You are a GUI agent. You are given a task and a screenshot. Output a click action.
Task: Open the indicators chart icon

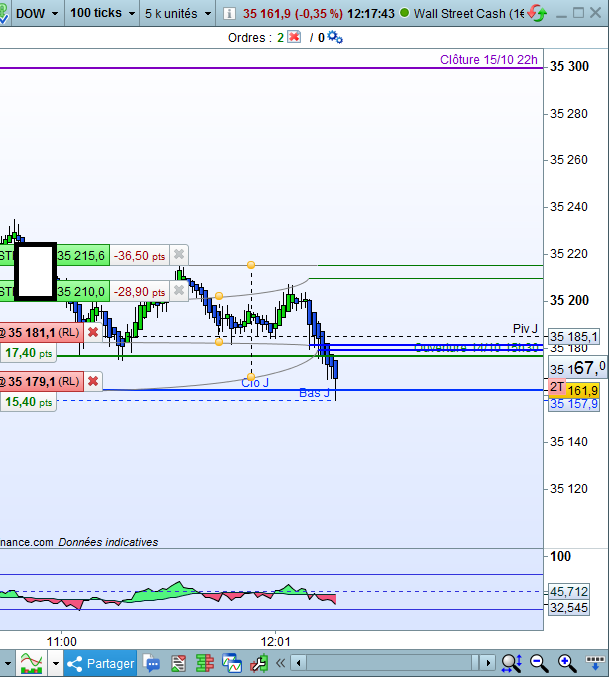tap(32, 663)
